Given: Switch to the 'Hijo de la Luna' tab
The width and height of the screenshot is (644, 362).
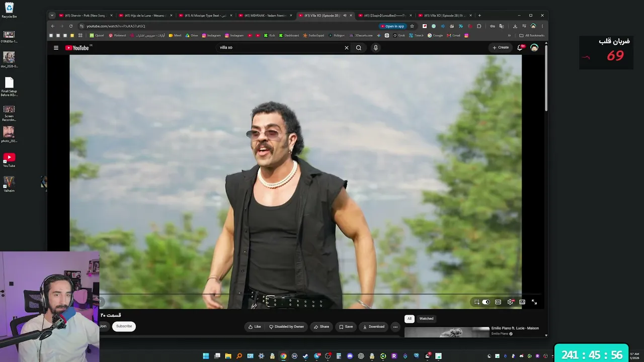Looking at the screenshot, I should tap(145, 16).
